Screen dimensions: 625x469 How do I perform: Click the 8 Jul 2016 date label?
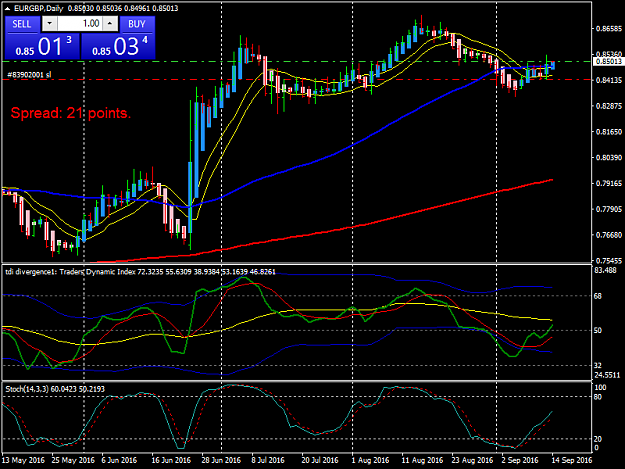point(268,460)
